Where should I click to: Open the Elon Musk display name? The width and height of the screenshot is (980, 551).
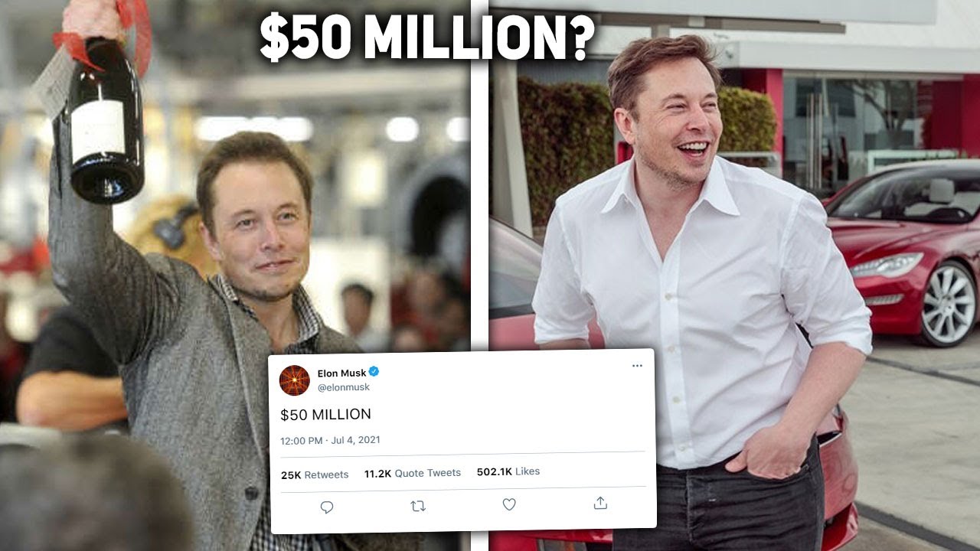pos(341,373)
